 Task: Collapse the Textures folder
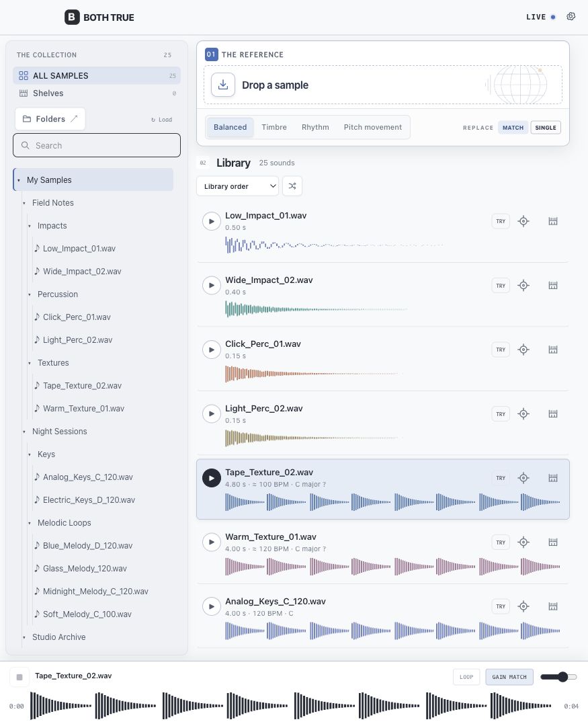tap(29, 363)
